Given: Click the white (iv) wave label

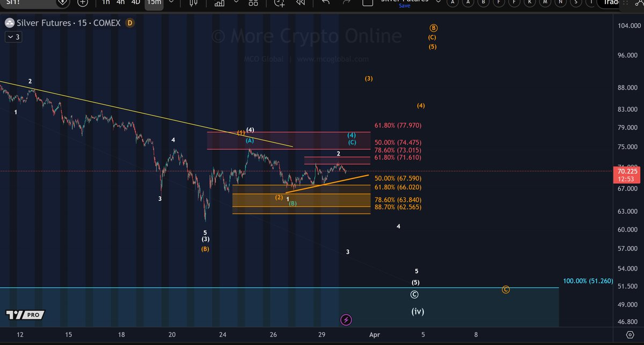Looking at the screenshot, I should coord(417,311).
